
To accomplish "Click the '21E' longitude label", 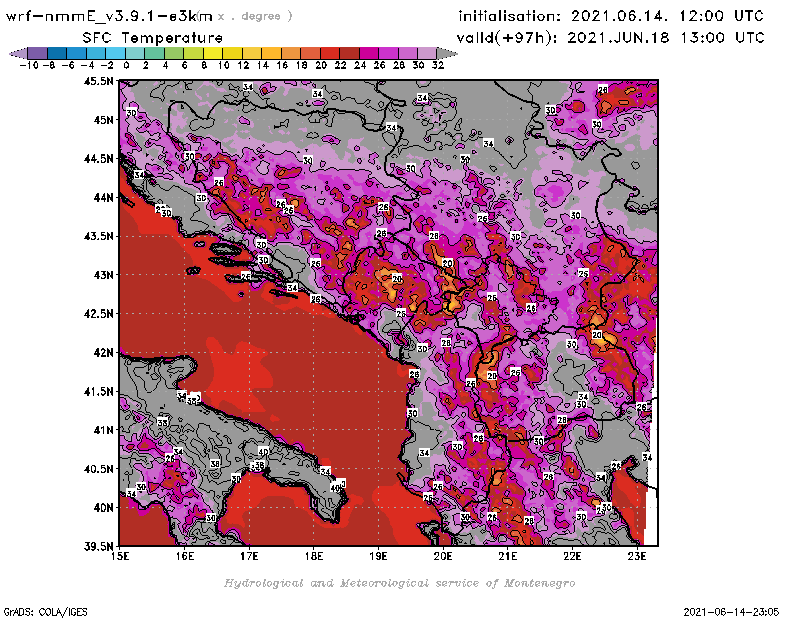I will click(x=508, y=556).
